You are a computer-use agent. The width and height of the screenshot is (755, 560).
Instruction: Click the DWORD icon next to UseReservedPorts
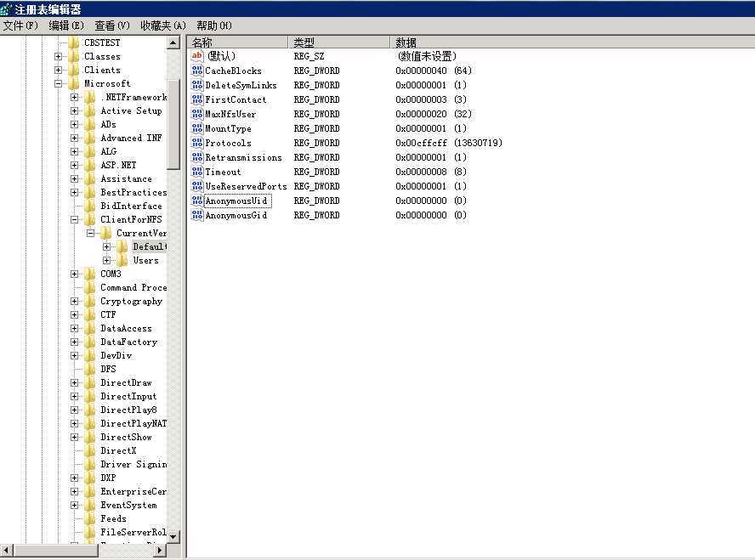point(197,186)
